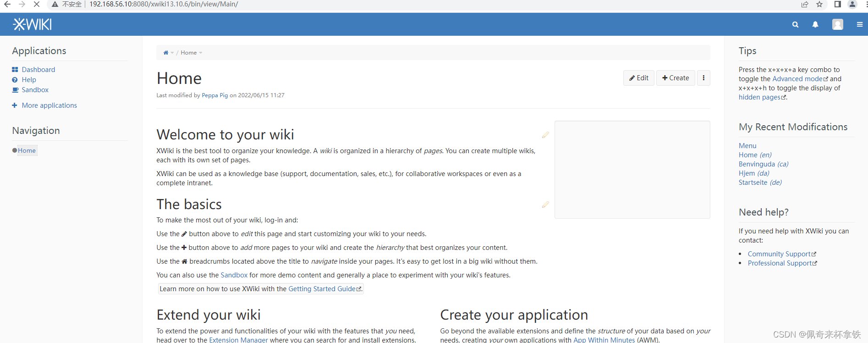Click the Edit button
Image resolution: width=868 pixels, height=343 pixels.
click(x=639, y=78)
